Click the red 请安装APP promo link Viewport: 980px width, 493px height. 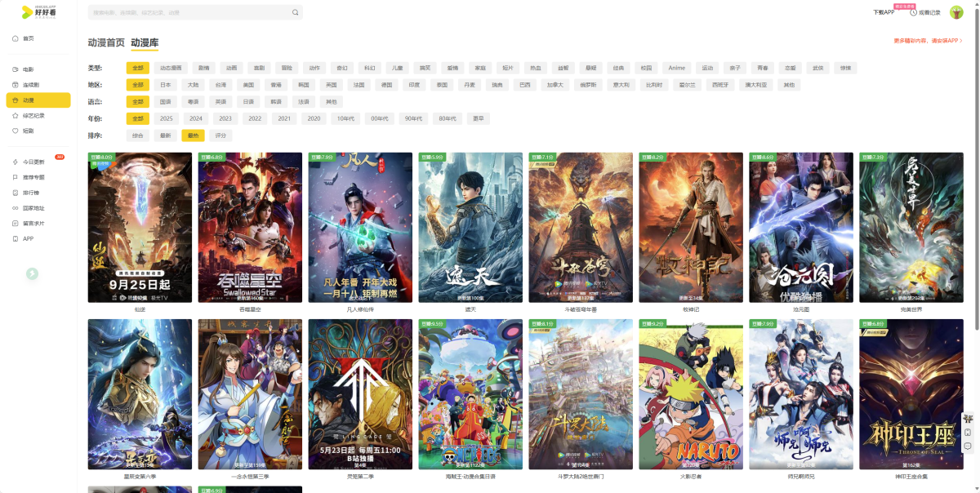[929, 41]
